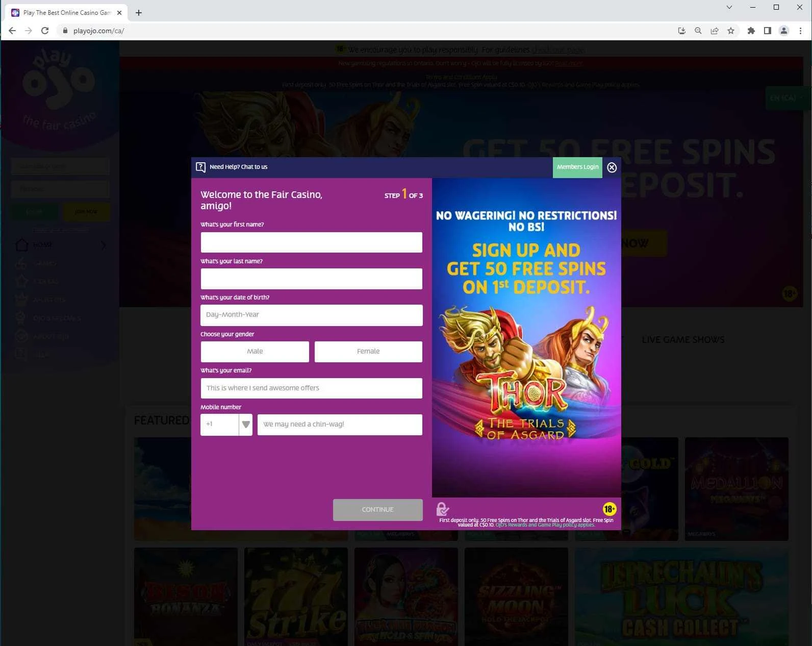Click the home icon in sidebar
Viewport: 812px width, 646px height.
point(22,245)
